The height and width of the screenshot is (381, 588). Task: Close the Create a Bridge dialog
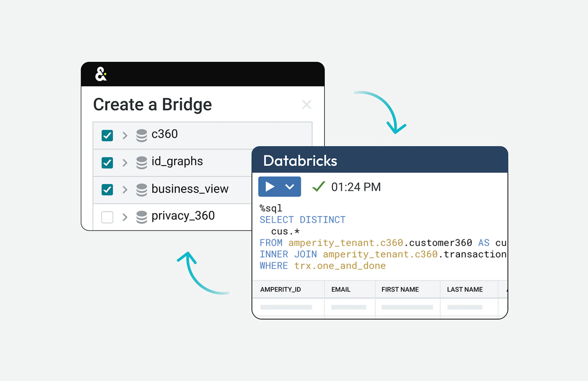click(307, 104)
